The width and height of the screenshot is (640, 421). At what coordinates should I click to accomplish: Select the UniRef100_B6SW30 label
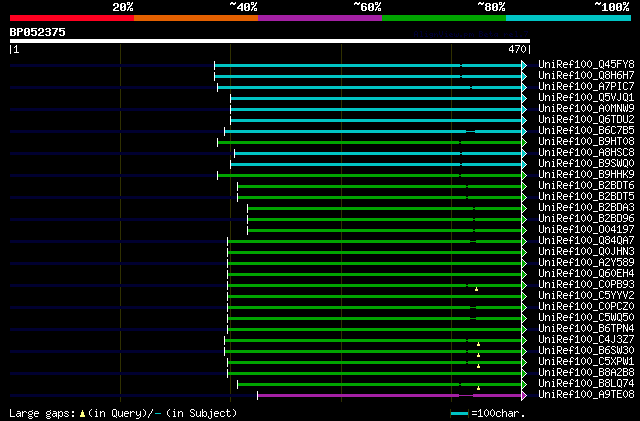coord(586,351)
